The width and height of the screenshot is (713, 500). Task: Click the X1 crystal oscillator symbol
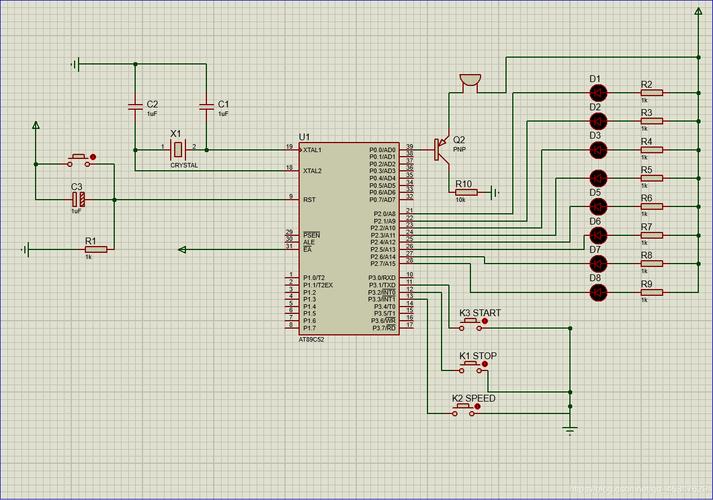177,149
